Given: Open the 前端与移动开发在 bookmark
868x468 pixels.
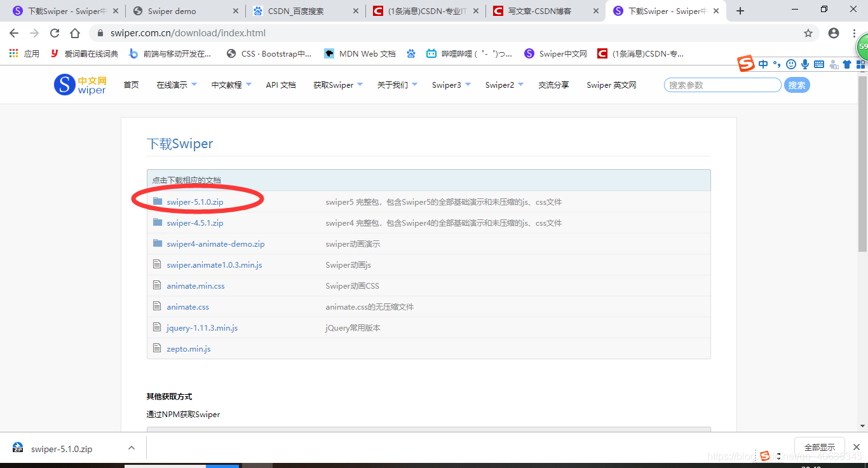Looking at the screenshot, I should coord(170,53).
